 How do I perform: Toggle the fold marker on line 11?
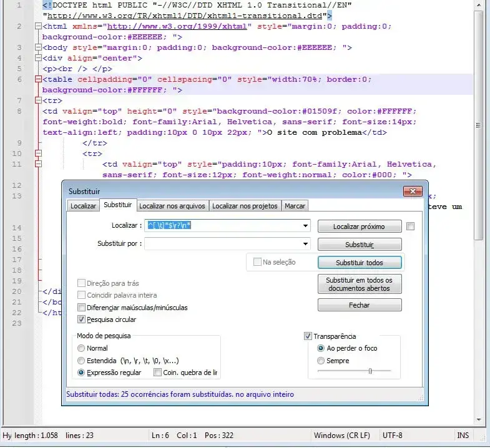pos(38,164)
